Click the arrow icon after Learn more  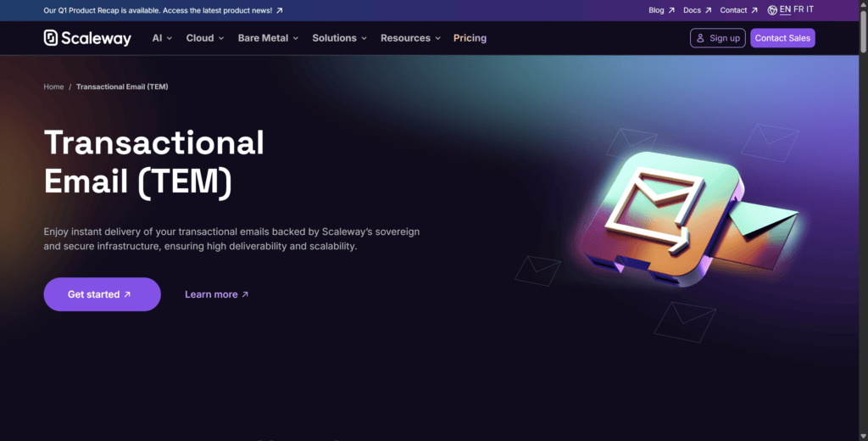coord(245,294)
